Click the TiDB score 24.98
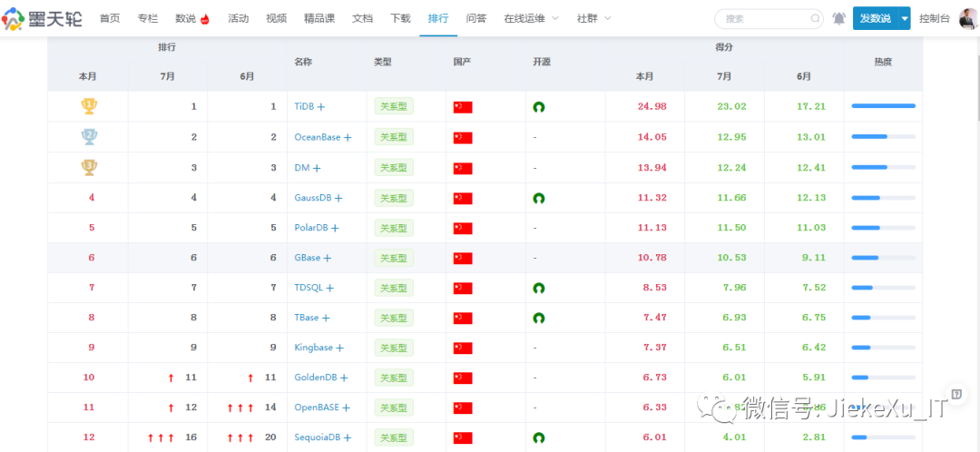The width and height of the screenshot is (980, 452). [x=652, y=107]
